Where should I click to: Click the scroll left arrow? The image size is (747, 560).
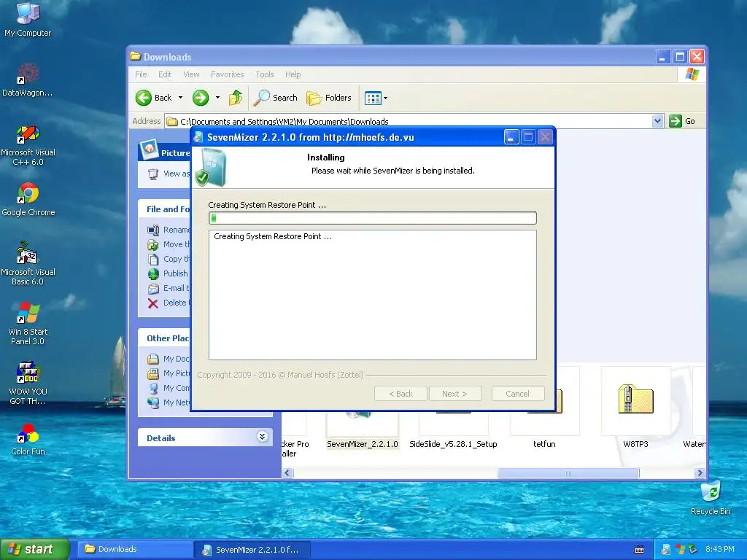tap(287, 472)
